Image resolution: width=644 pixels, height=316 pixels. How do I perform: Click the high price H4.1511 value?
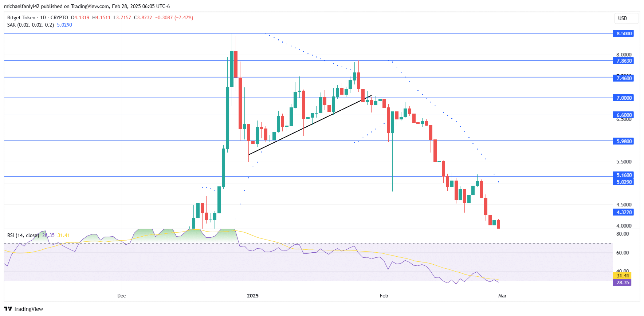[x=101, y=17]
